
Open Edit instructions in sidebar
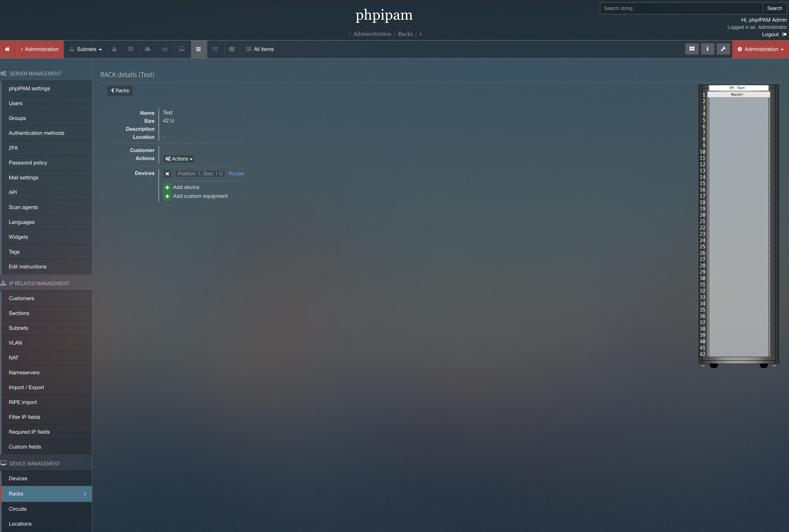(47, 267)
